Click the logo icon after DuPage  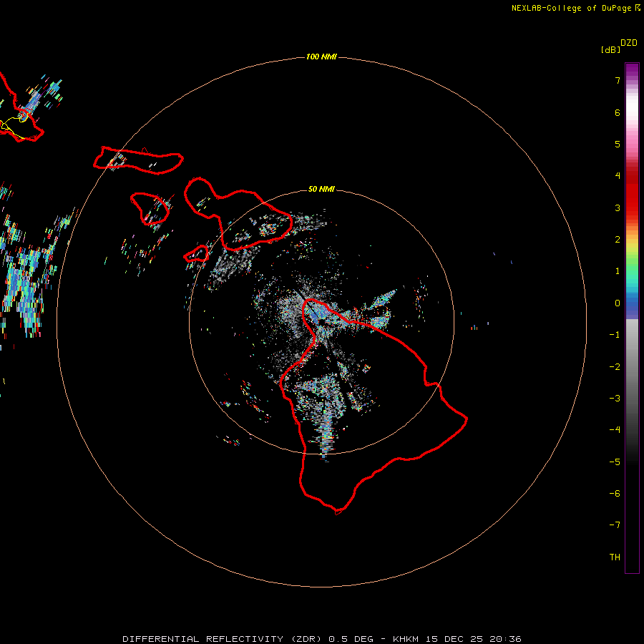tap(638, 7)
